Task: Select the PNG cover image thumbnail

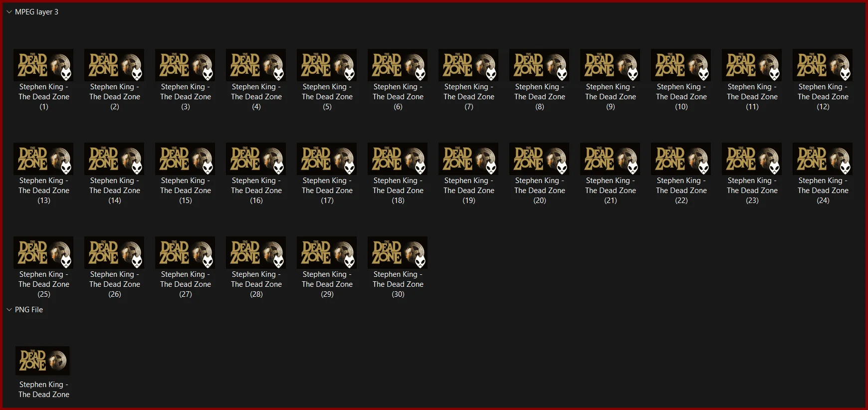Action: point(43,361)
